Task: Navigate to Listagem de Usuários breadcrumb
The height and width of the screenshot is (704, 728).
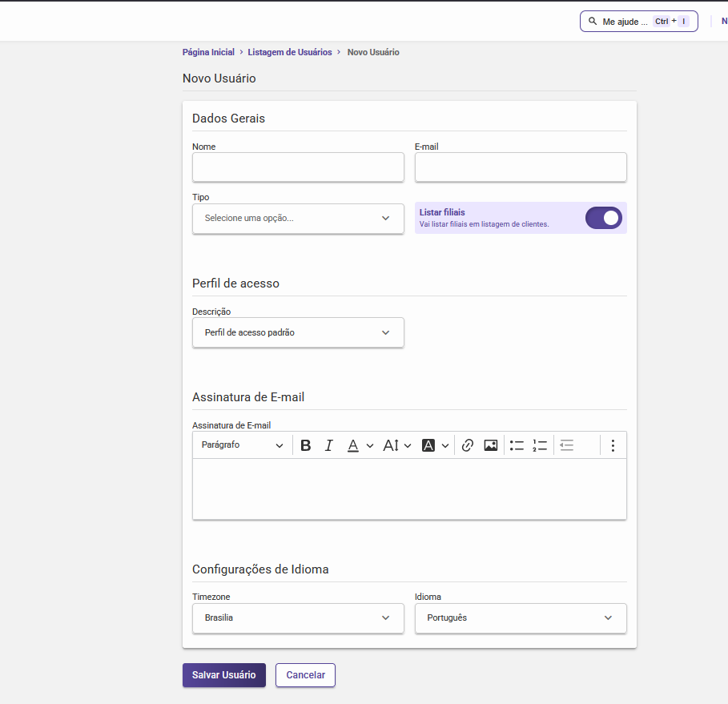Action: point(289,52)
